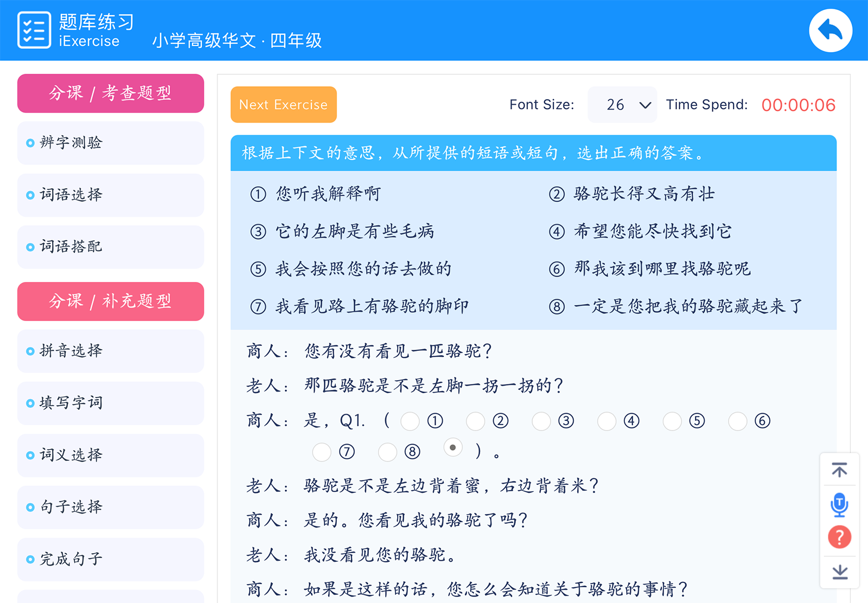Jump to top with arrow icon

[x=839, y=470]
